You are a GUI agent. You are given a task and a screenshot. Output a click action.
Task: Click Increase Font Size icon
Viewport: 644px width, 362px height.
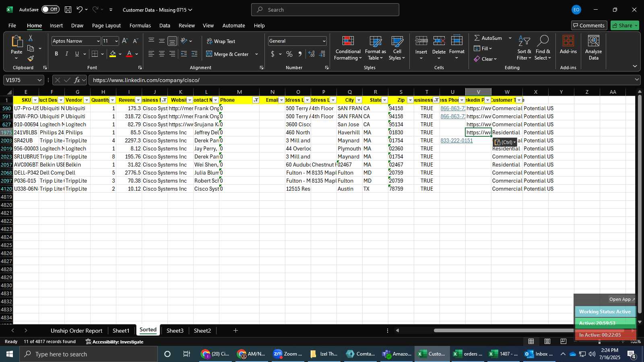[125, 41]
